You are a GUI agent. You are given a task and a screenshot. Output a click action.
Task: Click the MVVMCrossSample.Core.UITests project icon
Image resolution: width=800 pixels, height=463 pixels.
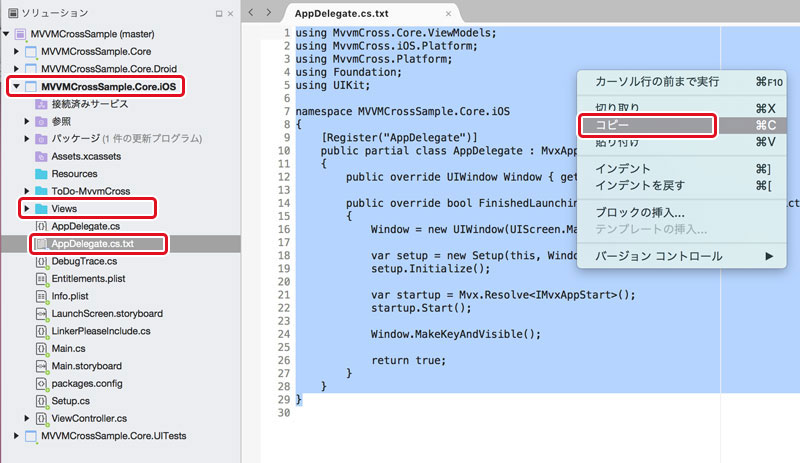(31, 436)
